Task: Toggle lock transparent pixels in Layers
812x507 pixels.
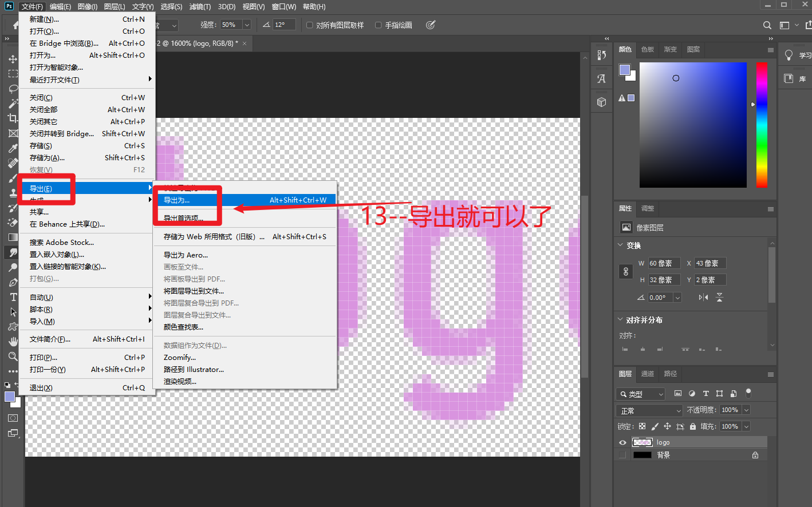Action: [642, 426]
